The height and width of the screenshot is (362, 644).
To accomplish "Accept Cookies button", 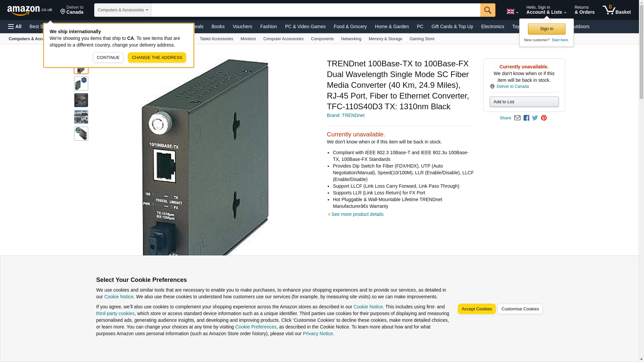I will click(x=476, y=309).
